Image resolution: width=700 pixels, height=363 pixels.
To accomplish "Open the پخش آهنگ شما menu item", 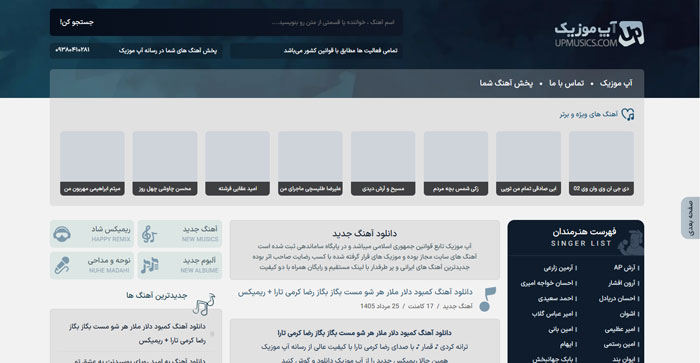I will (506, 83).
